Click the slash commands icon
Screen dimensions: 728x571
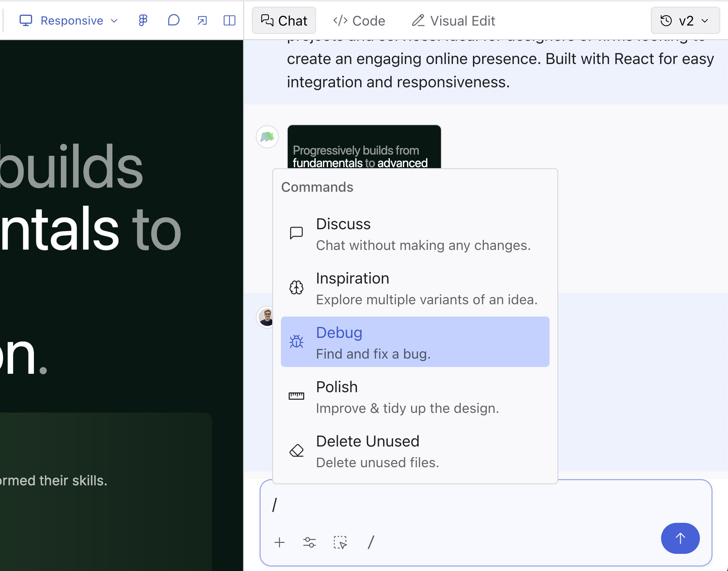[371, 542]
